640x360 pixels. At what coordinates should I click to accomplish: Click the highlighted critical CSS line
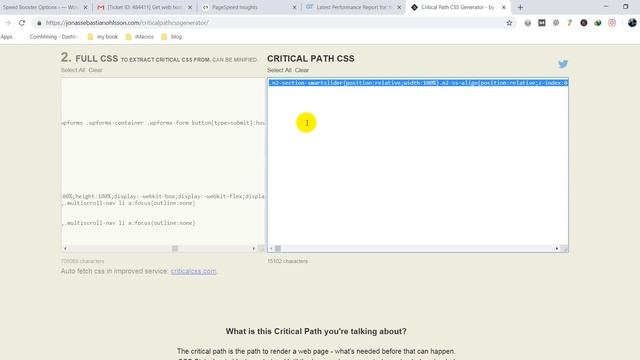coord(418,83)
